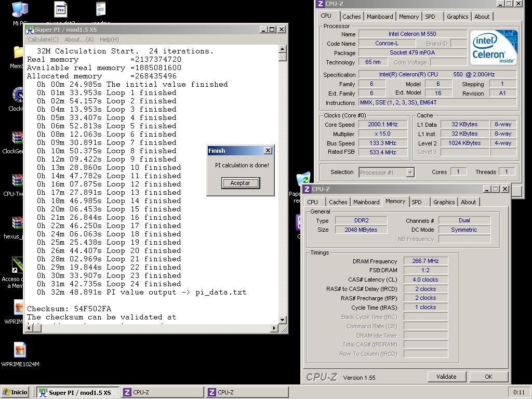Image resolution: width=532 pixels, height=399 pixels.
Task: Switch to About tab in upper CPU-Z
Action: click(x=482, y=17)
